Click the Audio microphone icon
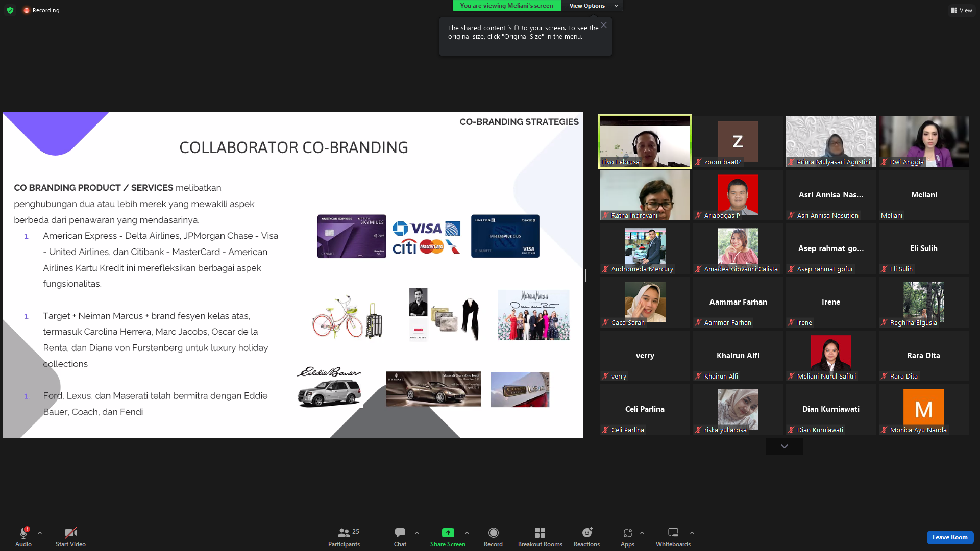The height and width of the screenshot is (551, 980). tap(23, 533)
